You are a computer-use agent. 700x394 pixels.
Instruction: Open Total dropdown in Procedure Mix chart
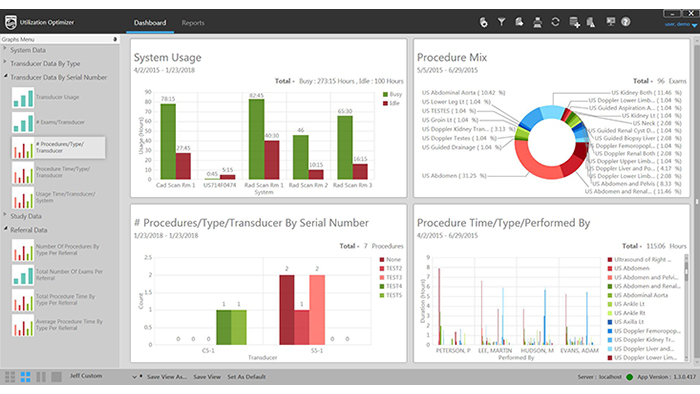(x=642, y=81)
